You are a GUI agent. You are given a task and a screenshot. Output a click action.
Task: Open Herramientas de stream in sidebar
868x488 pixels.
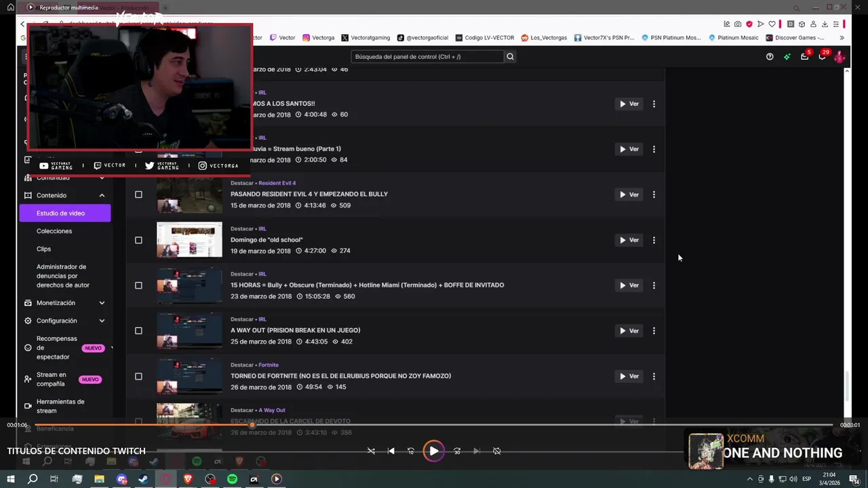click(x=60, y=406)
